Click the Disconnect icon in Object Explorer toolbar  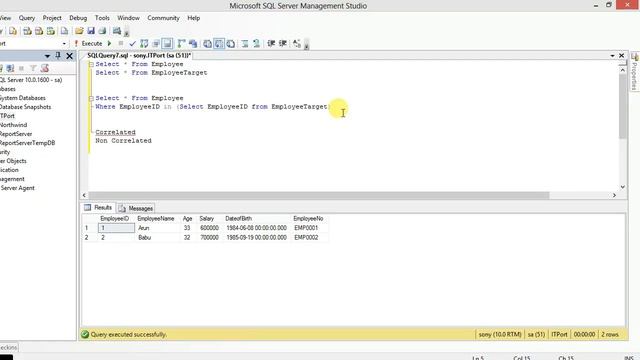pyautogui.click(x=10, y=68)
